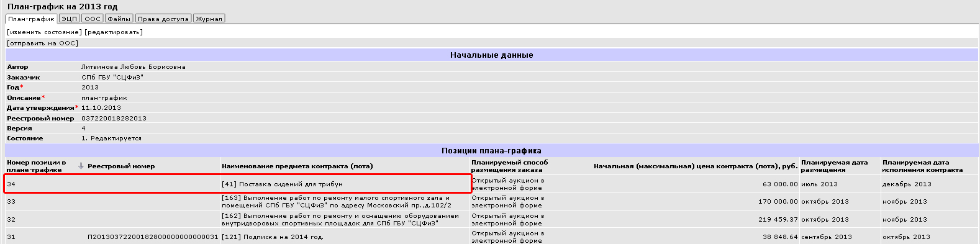Click Планируемая дата исполнения контракта header
Screen dimensions: 980x244
click(923, 166)
